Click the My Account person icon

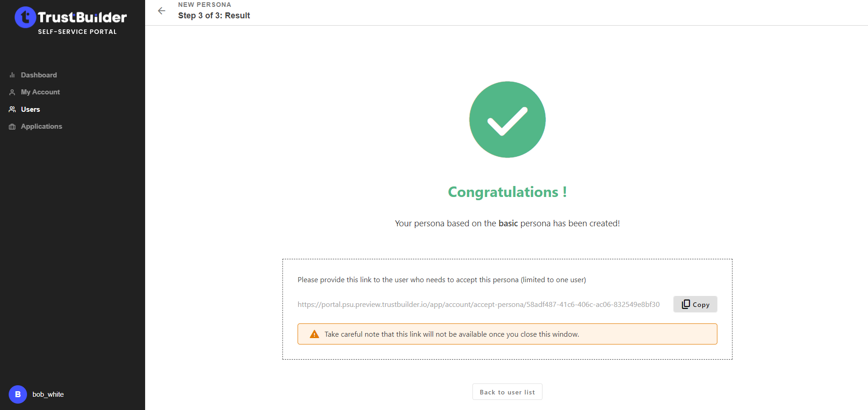[12, 92]
